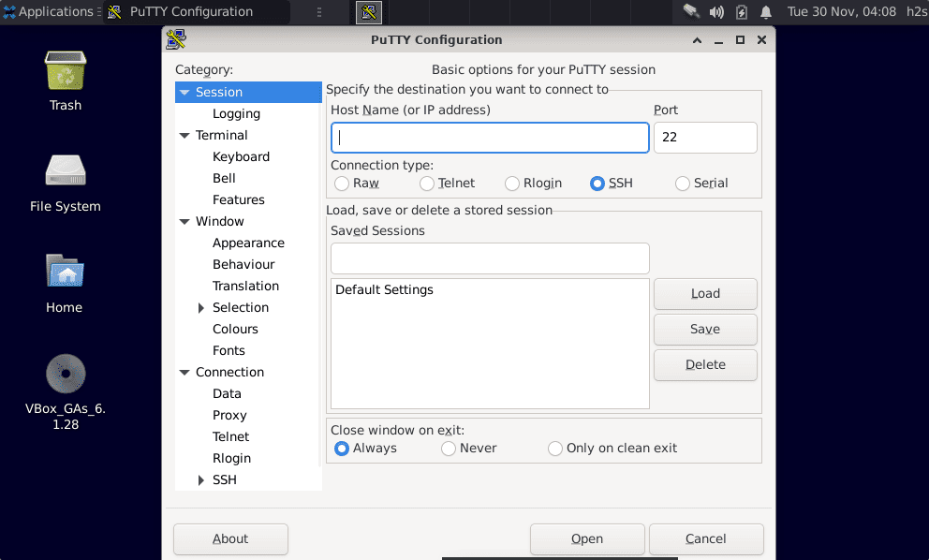Viewport: 929px width, 560px height.
Task: Open the notifications bell icon
Action: pos(764,12)
